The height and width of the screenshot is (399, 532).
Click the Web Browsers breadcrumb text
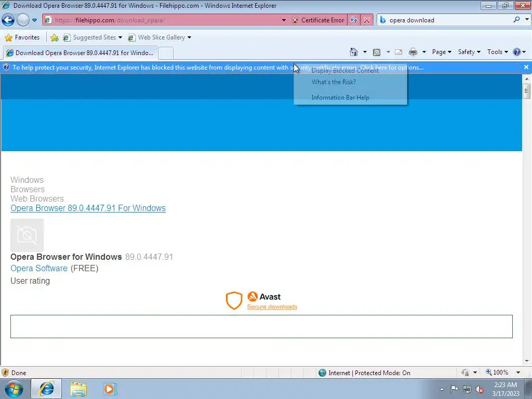click(37, 199)
